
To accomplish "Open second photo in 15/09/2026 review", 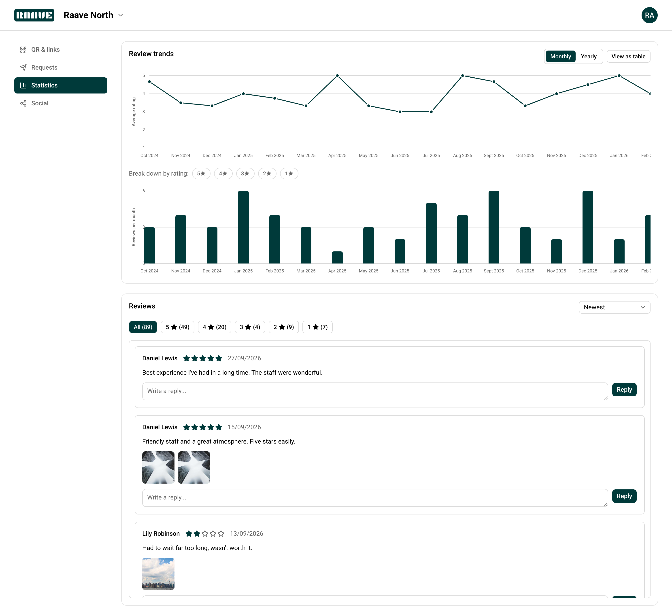I will coord(194,467).
